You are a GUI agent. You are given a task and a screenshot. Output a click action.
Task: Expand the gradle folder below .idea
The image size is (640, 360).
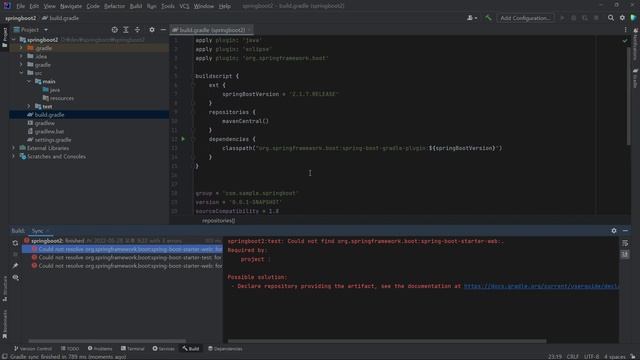21,65
